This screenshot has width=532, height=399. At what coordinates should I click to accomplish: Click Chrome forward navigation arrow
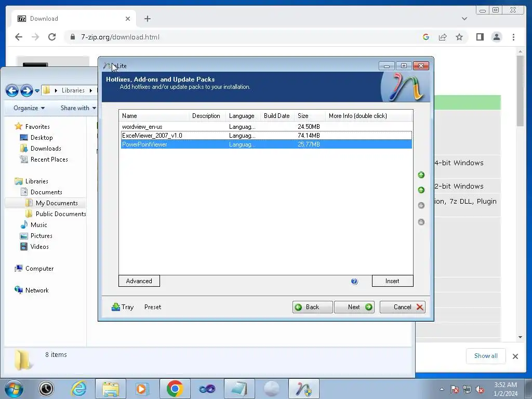pos(35,37)
